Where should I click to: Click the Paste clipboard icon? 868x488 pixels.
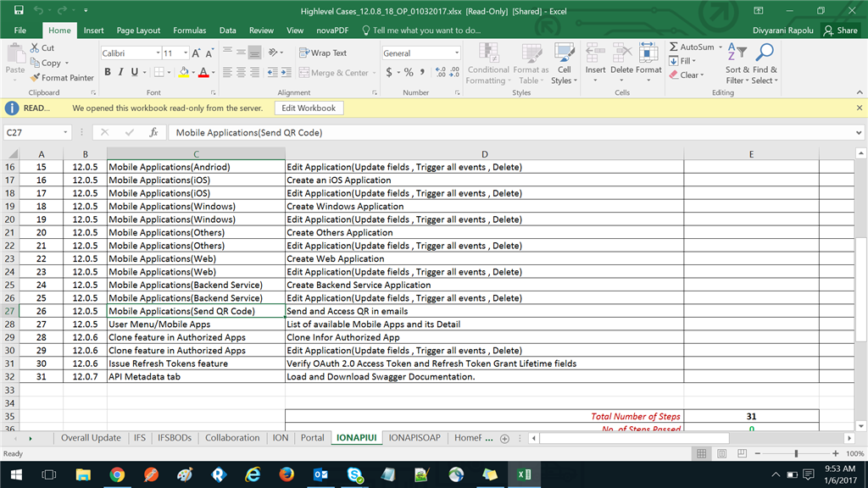pyautogui.click(x=15, y=55)
